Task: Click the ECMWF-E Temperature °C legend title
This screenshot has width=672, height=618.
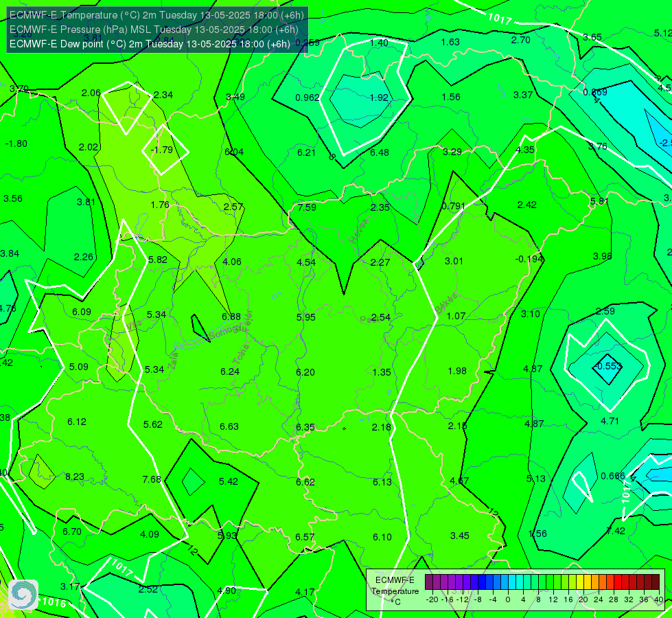Action: [x=395, y=591]
